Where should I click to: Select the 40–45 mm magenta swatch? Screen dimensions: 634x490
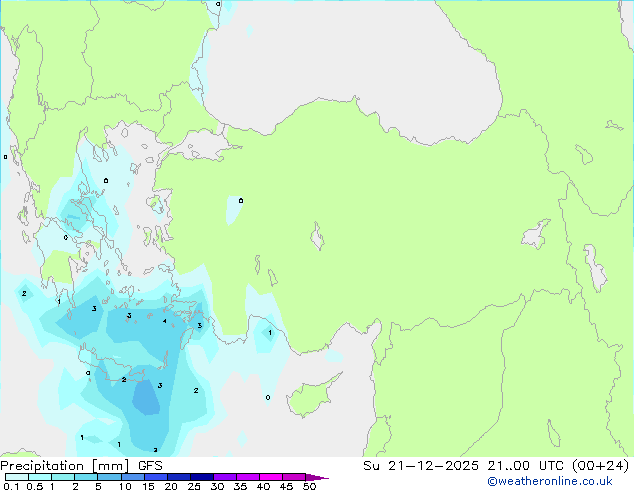[271, 477]
